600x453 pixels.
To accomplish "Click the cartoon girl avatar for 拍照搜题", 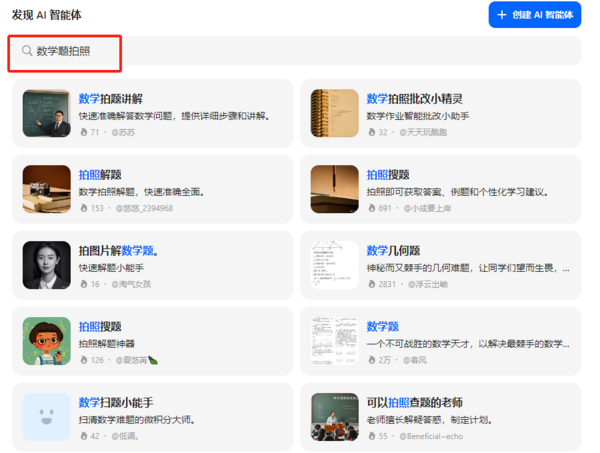I will (x=47, y=341).
